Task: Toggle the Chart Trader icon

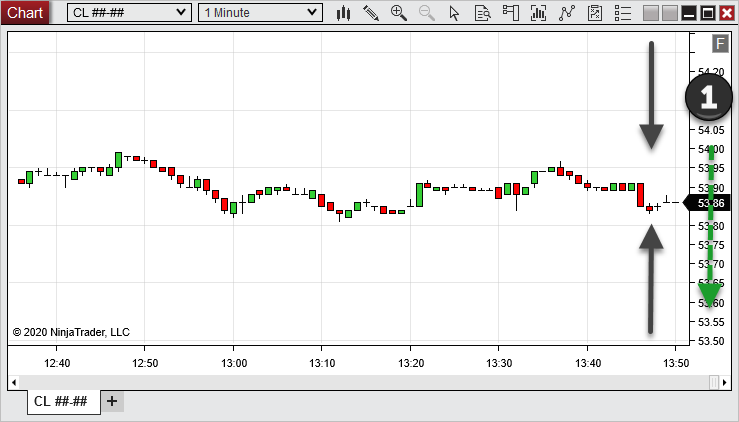Action: click(511, 13)
